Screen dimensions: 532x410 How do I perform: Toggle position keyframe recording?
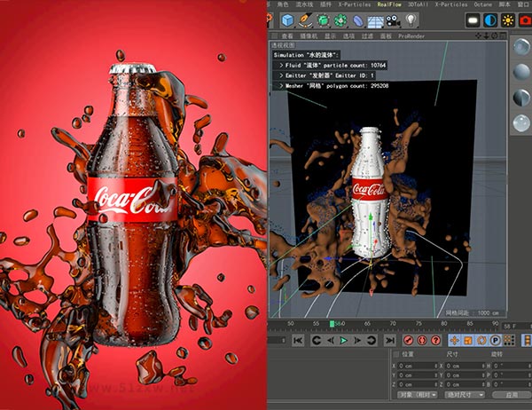click(455, 340)
